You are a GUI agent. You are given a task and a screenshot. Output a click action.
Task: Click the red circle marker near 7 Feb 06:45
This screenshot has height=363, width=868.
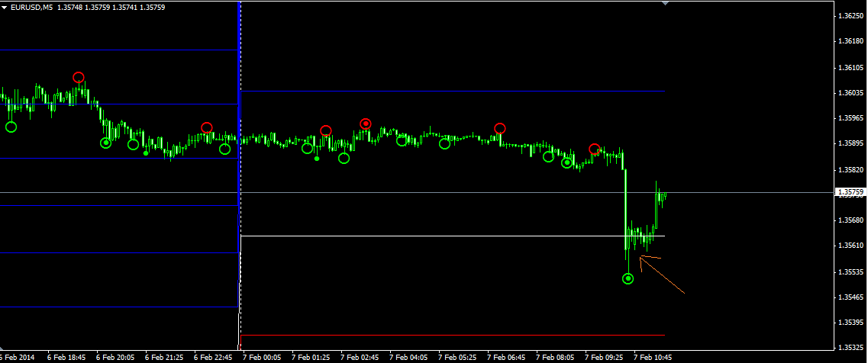point(499,128)
